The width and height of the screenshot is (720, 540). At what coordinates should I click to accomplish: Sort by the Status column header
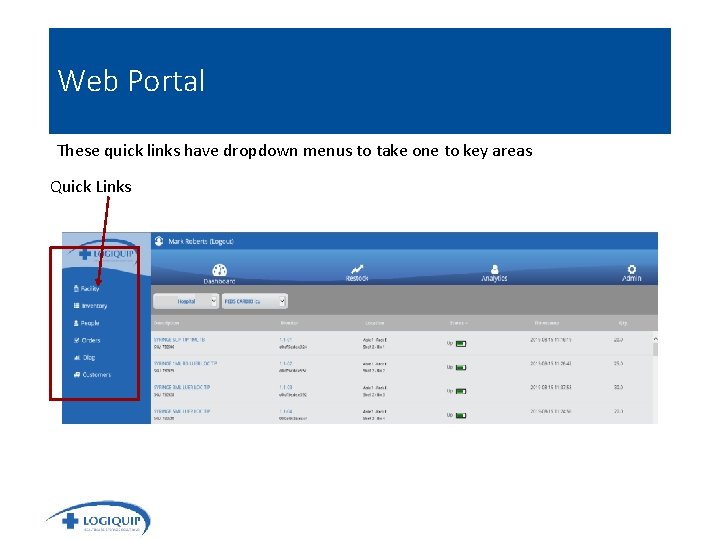click(458, 323)
